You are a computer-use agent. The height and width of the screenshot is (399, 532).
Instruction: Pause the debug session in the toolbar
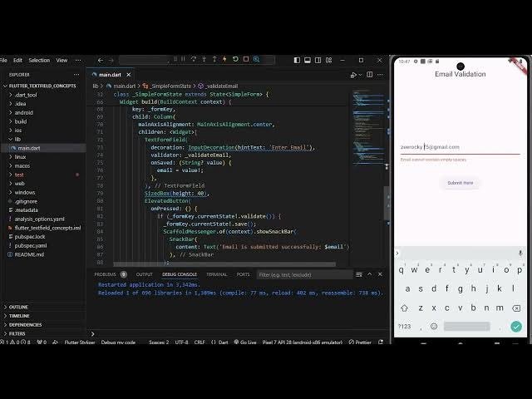183,59
